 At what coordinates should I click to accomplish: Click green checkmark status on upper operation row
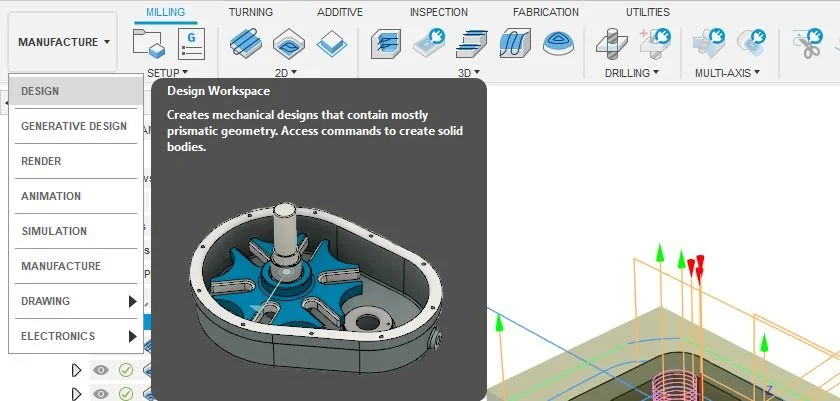[x=126, y=370]
